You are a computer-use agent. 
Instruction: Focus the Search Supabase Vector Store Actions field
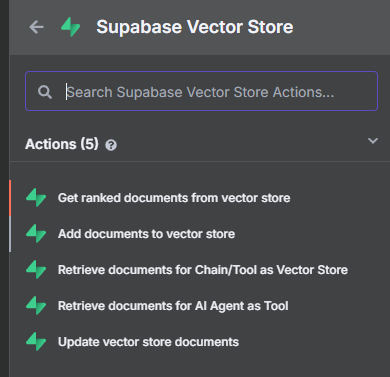click(x=201, y=91)
